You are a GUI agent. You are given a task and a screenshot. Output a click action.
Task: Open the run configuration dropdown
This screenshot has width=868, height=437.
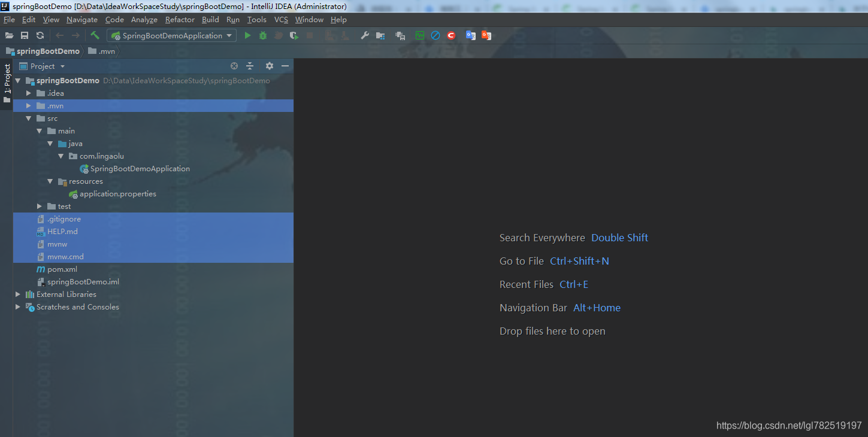point(171,36)
